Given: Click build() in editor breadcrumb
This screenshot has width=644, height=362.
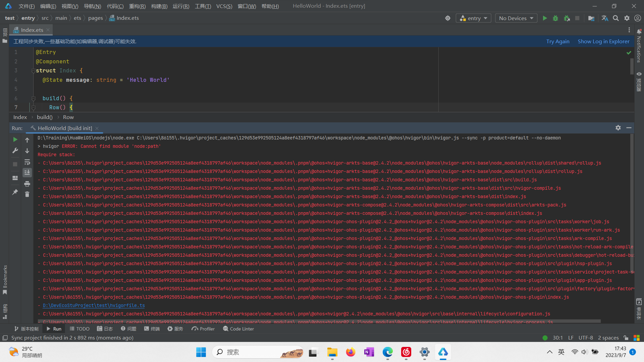Looking at the screenshot, I should click(x=45, y=117).
